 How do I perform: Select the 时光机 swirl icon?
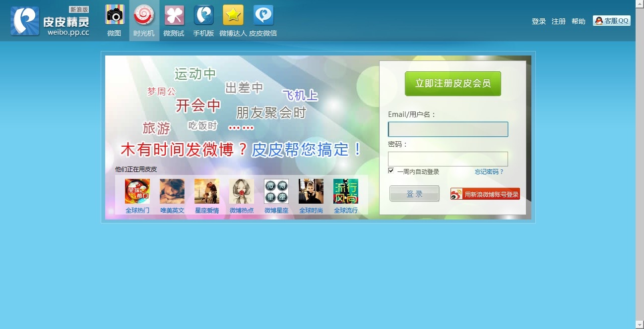click(x=144, y=15)
